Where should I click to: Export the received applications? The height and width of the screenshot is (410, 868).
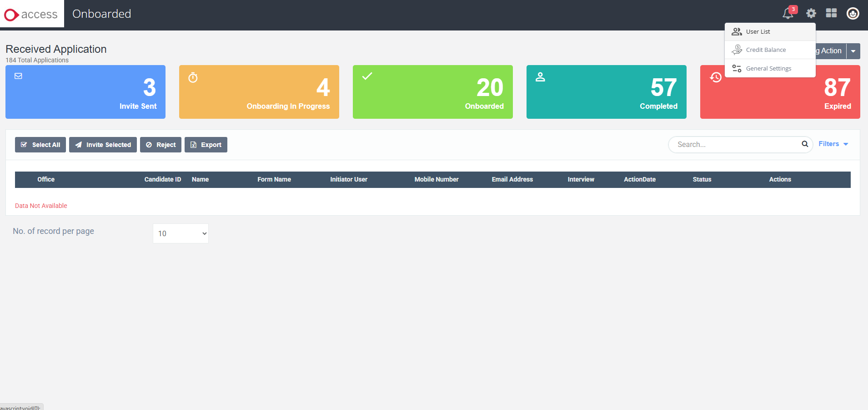tap(206, 145)
